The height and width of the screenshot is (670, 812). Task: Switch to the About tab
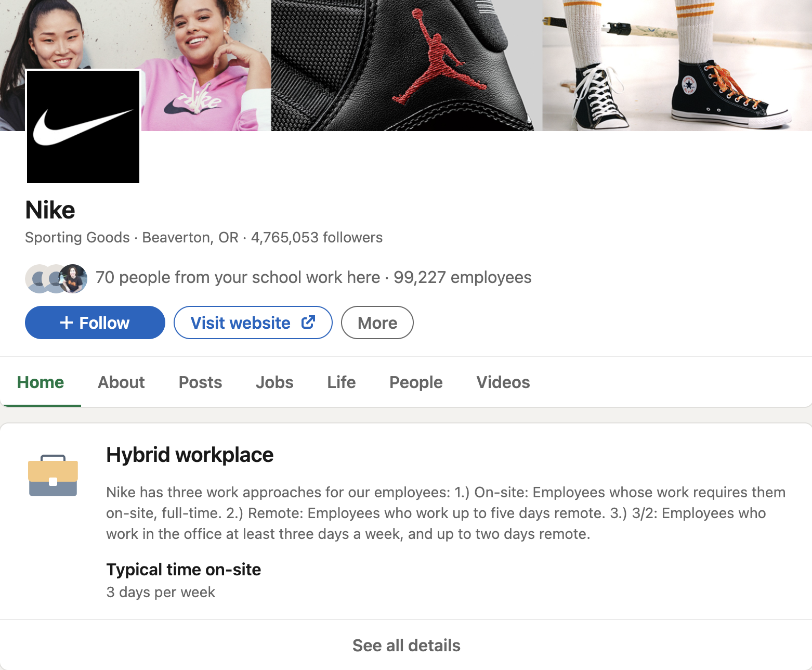click(121, 382)
